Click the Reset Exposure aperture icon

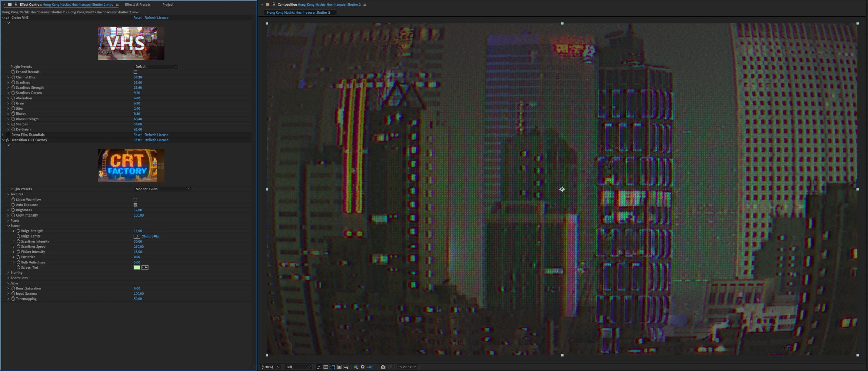[x=362, y=367]
